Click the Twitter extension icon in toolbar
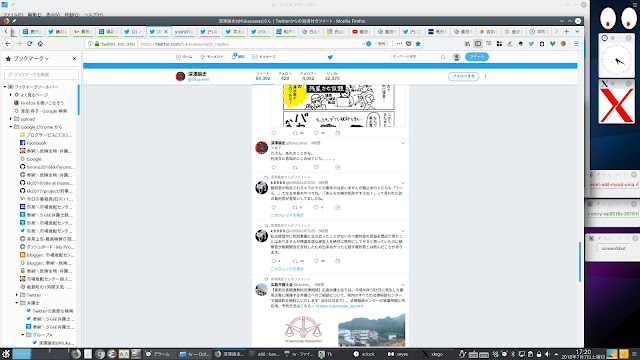The width and height of the screenshot is (640, 360). 531,44
